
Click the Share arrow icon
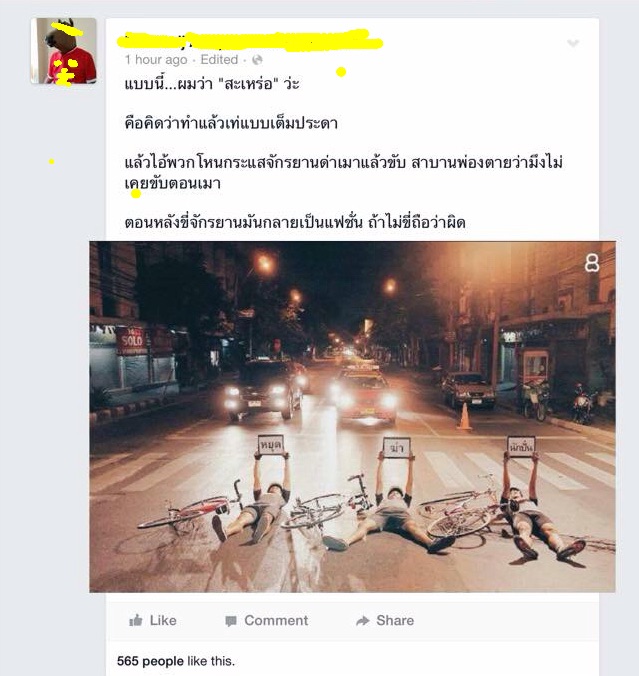tap(363, 621)
